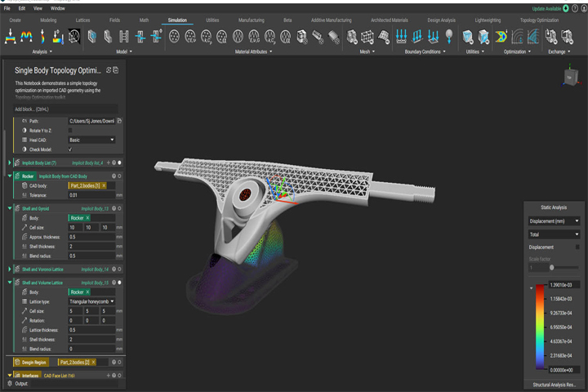588x392 pixels.
Task: Click the Scale factor slider handle
Action: [551, 268]
